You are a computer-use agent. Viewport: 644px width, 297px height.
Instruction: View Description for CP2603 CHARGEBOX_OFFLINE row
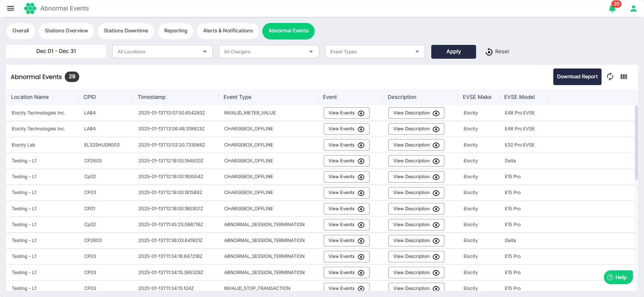coord(416,161)
